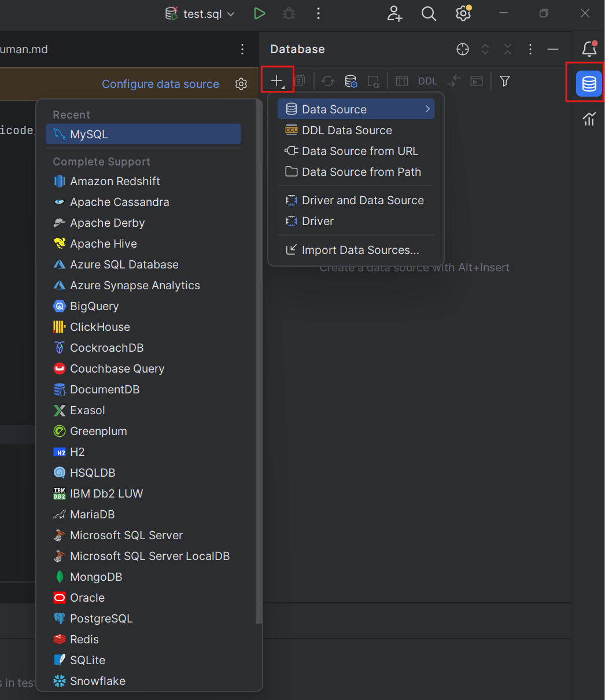Choose MySQL from Recent list
Screen dimensions: 605x700
click(143, 134)
